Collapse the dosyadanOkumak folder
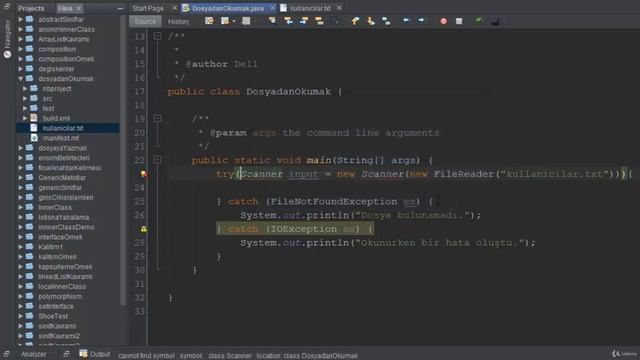640x360 pixels. click(x=20, y=78)
